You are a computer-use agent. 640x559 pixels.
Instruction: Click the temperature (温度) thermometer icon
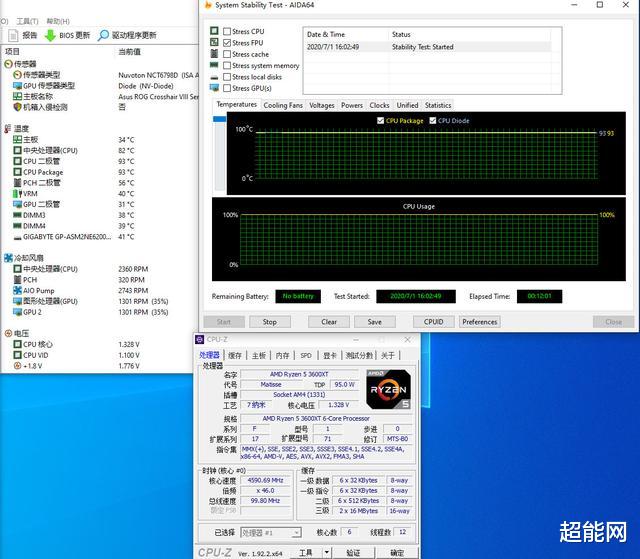pyautogui.click(x=7, y=129)
